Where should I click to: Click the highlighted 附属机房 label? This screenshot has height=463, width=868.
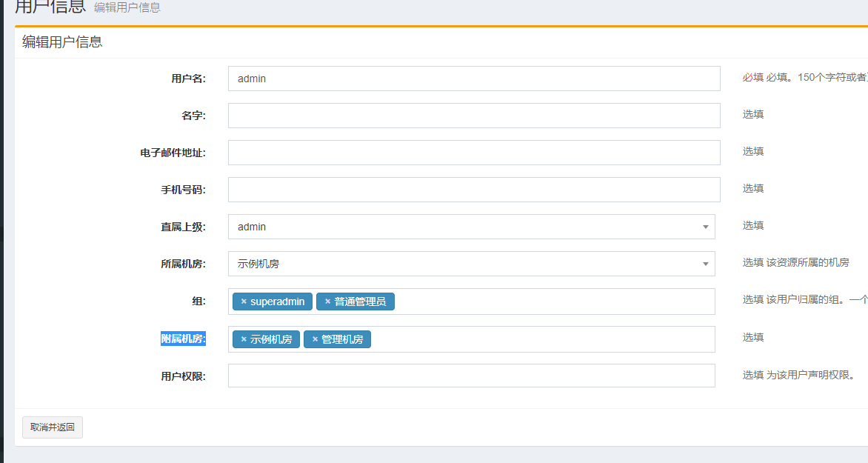(x=183, y=339)
